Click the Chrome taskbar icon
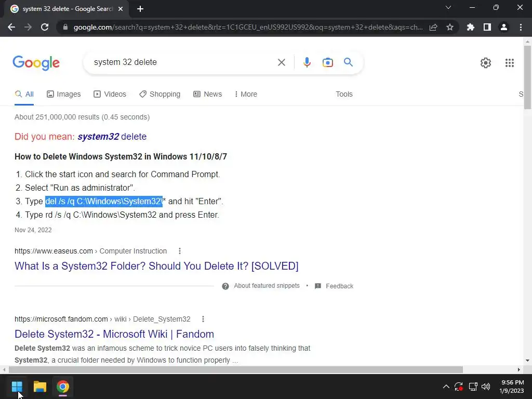Viewport: 532px width, 399px height. pos(63,387)
